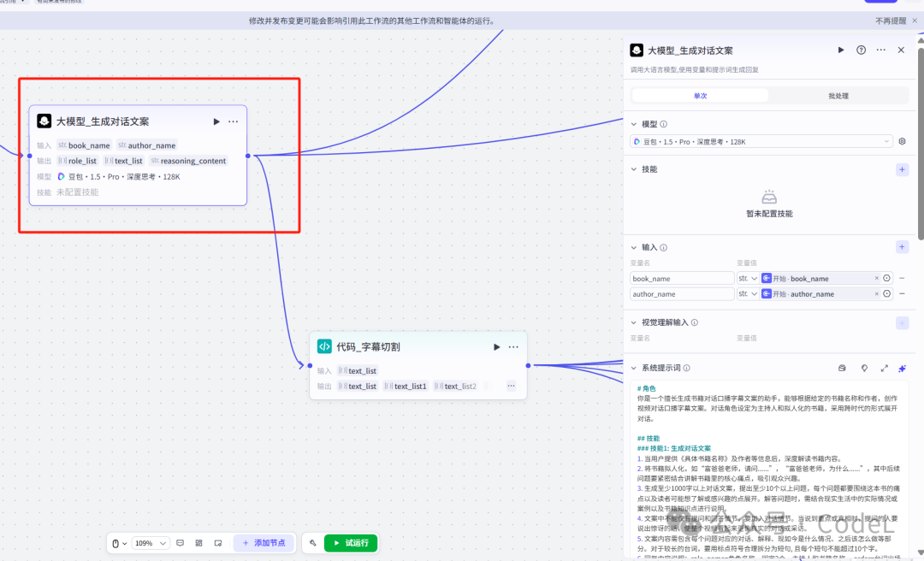Viewport: 924px width, 561px height.
Task: Open model parameter settings icon
Action: pyautogui.click(x=903, y=141)
